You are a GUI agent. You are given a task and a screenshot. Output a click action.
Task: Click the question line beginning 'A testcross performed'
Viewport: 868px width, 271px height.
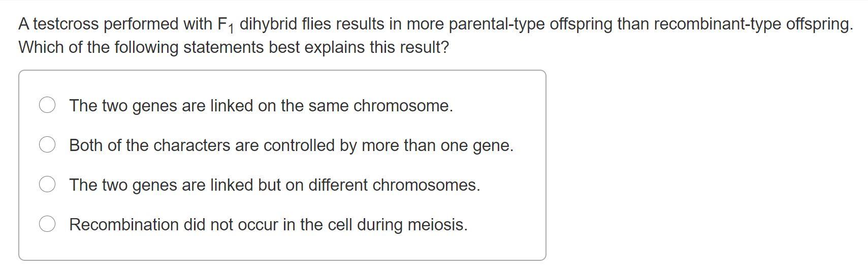(x=436, y=24)
